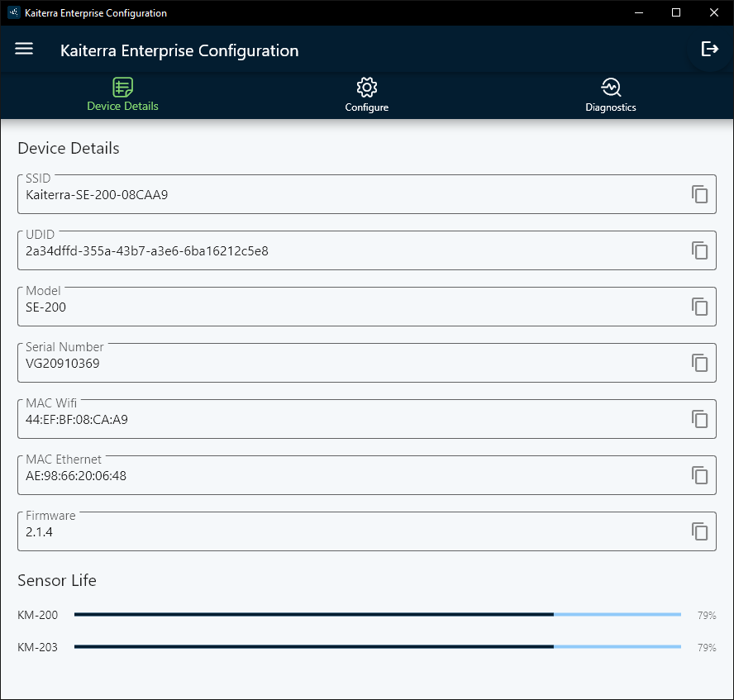The image size is (734, 700).
Task: Click the app icon in title bar
Action: (x=13, y=12)
